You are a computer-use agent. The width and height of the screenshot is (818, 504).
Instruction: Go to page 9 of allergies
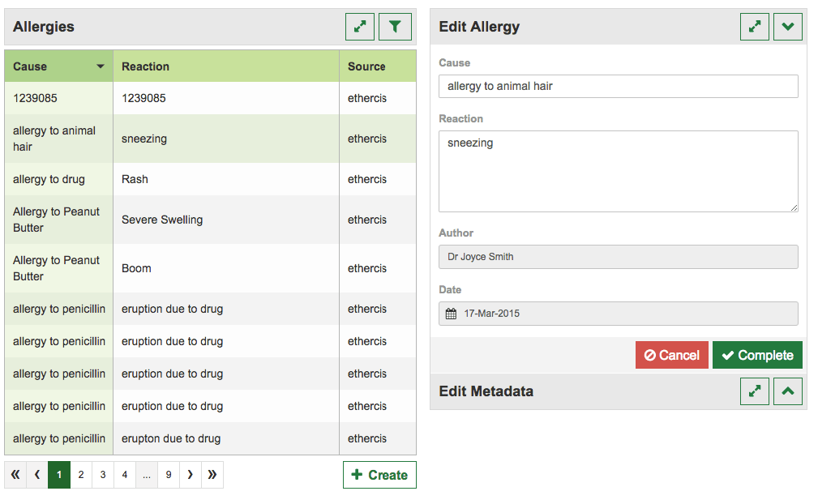coord(169,475)
